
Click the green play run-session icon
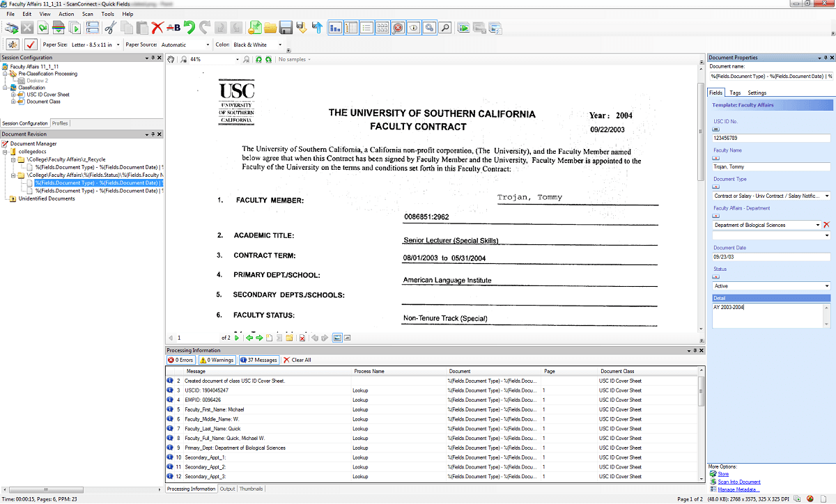pyautogui.click(x=463, y=28)
